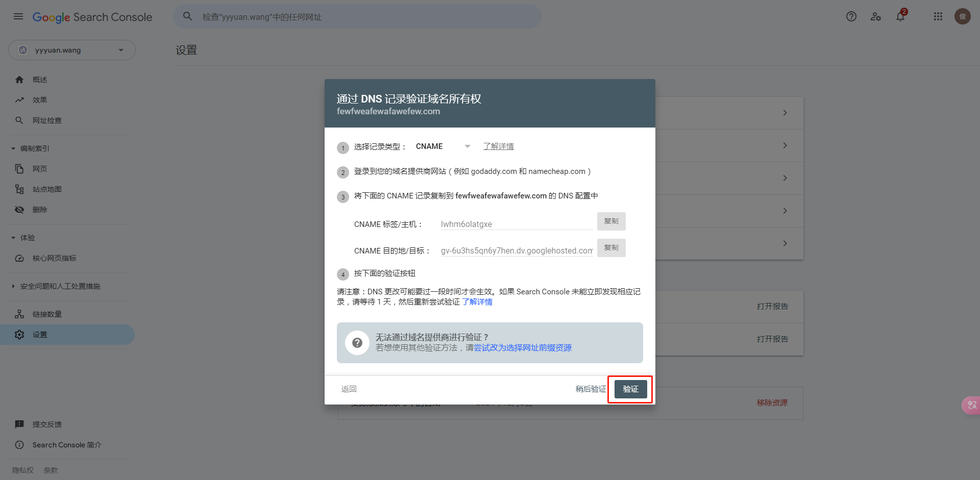Open 链接数量 in sidebar
980x480 pixels.
[x=47, y=314]
